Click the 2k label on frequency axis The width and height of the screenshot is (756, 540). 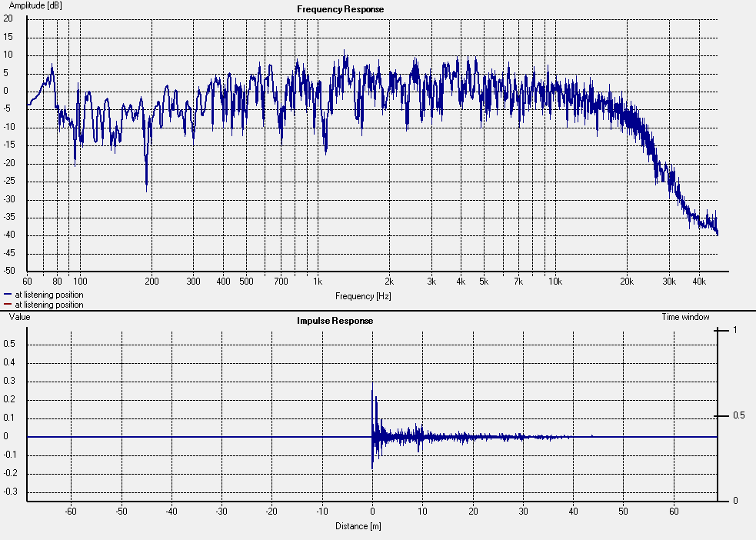pos(388,282)
